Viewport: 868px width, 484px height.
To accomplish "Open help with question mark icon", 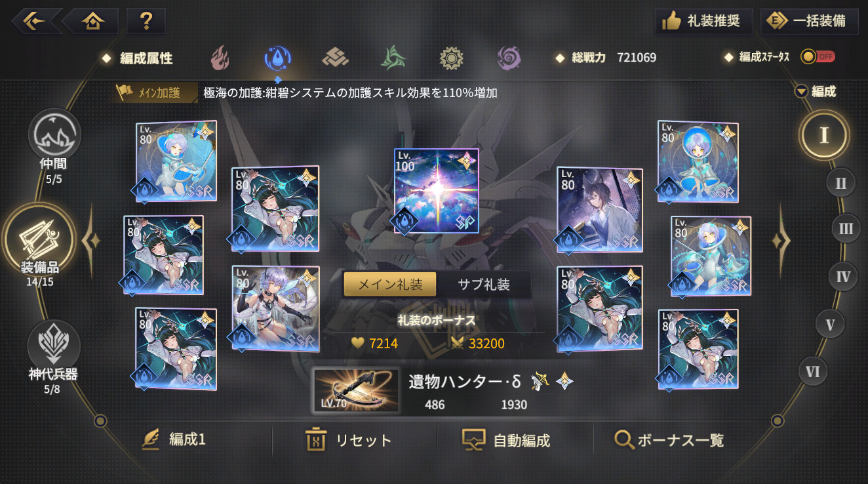I will pyautogui.click(x=146, y=21).
